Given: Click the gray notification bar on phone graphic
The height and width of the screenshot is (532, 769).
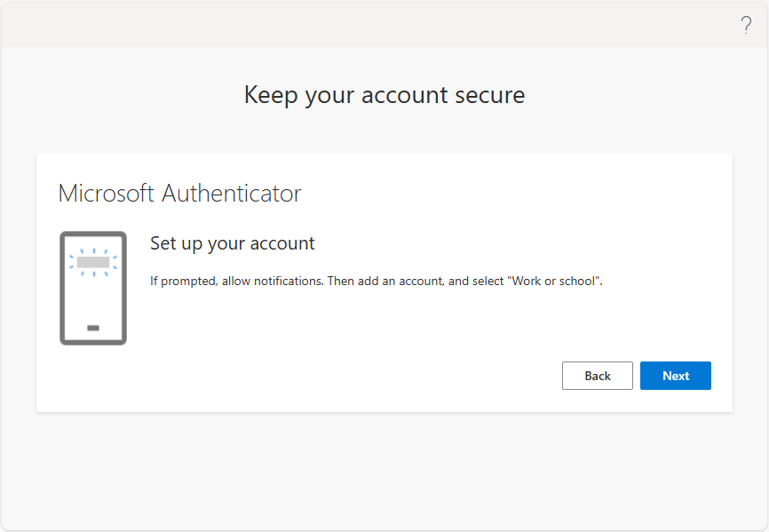Looking at the screenshot, I should 93,262.
